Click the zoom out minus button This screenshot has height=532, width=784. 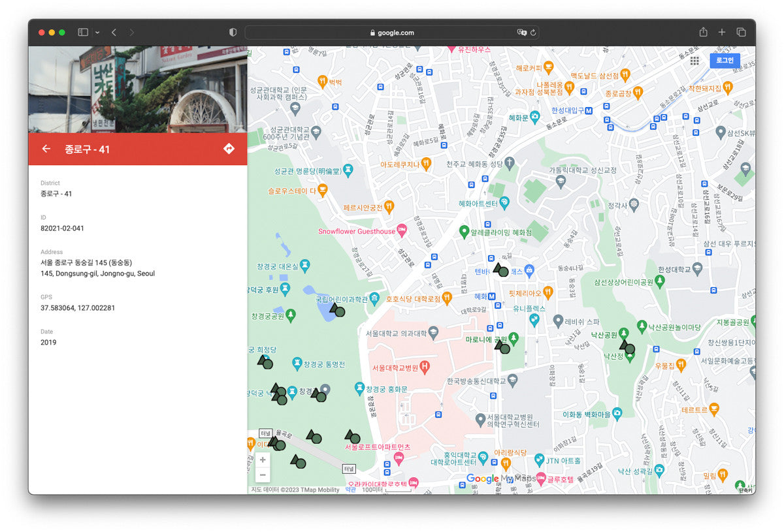pos(263,475)
